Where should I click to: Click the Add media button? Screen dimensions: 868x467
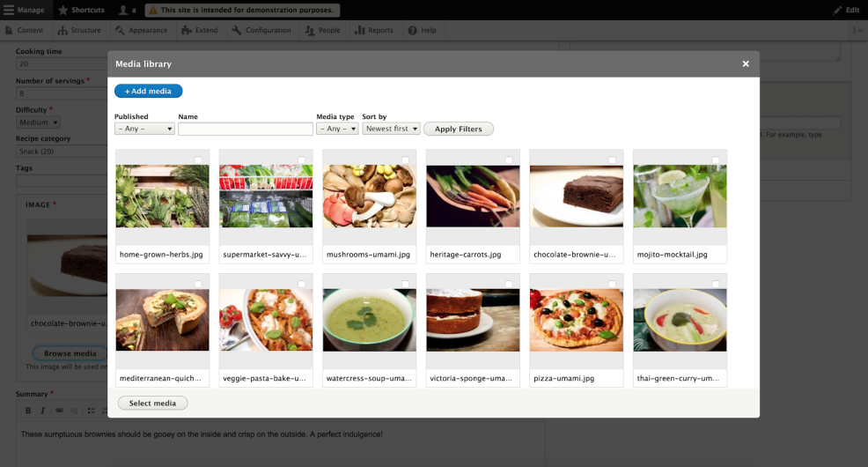(148, 91)
